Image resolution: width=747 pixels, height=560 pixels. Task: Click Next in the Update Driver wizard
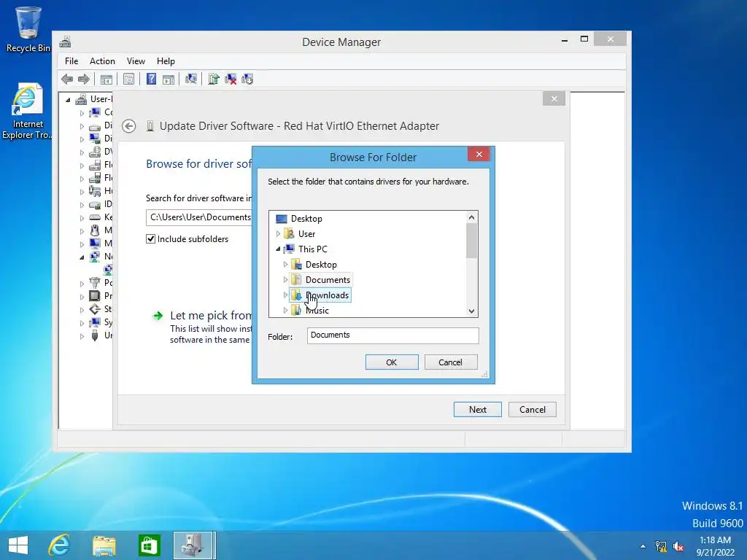(477, 410)
